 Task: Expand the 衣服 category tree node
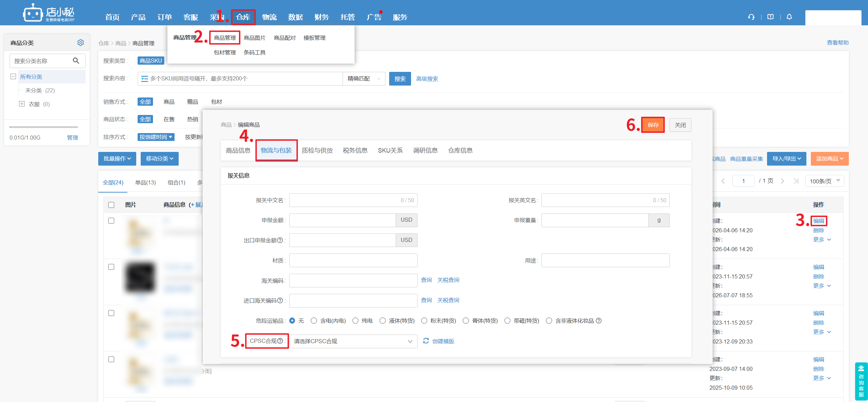22,104
